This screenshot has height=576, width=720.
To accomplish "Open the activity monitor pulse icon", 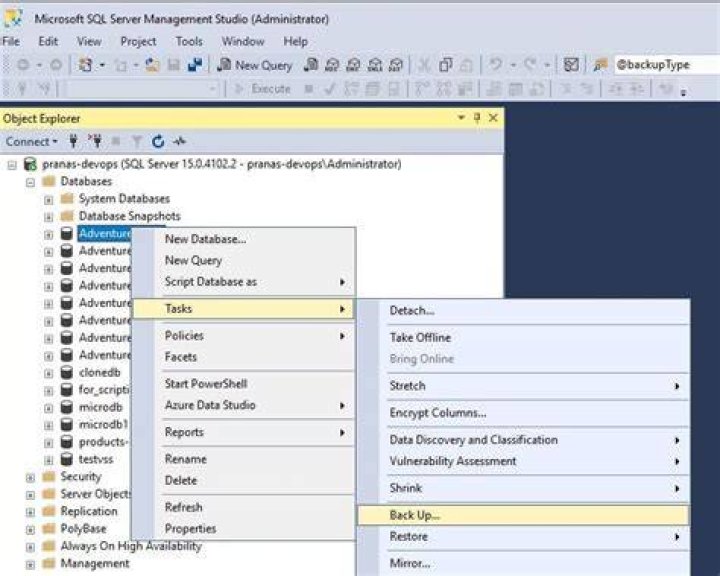I will (179, 141).
